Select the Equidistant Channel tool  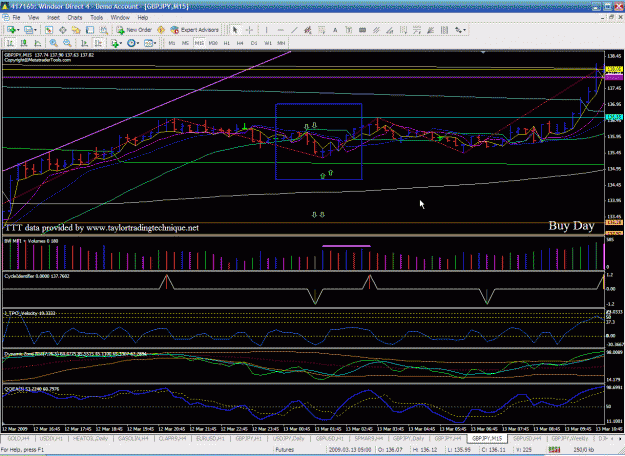click(x=308, y=30)
